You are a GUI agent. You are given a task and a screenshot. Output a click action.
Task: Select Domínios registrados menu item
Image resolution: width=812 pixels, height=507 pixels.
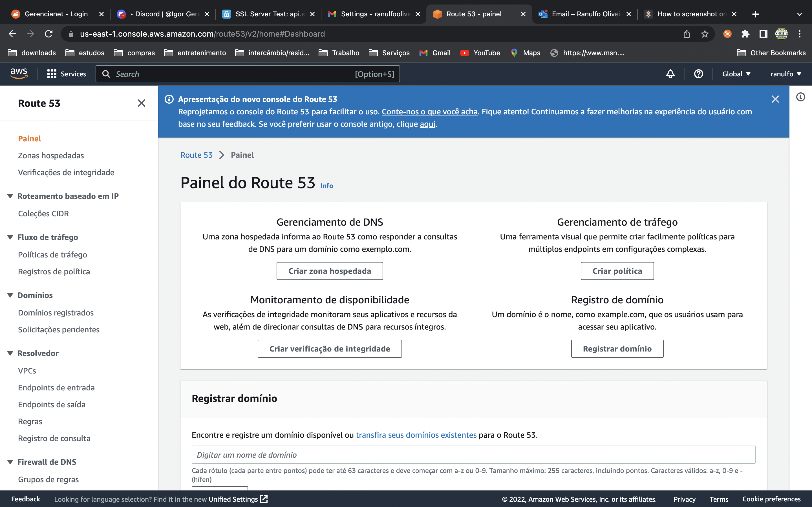[x=56, y=312]
